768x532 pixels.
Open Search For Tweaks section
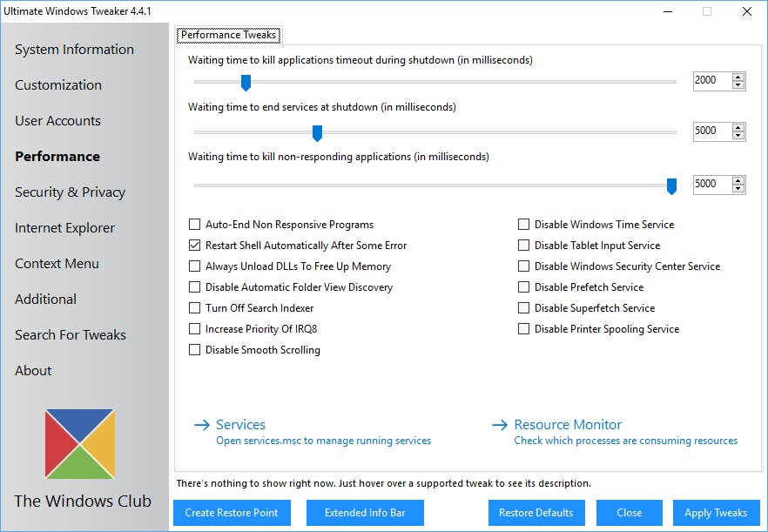click(71, 335)
